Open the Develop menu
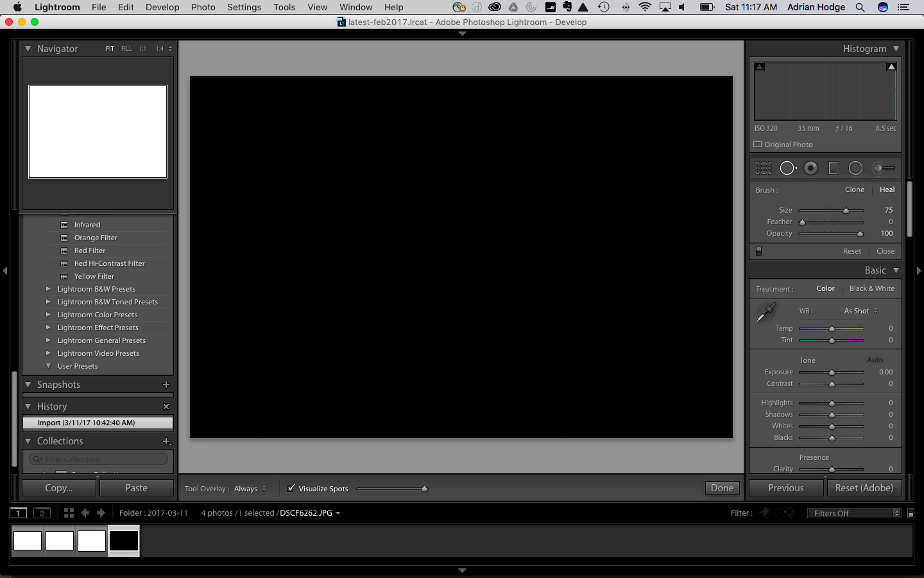Viewport: 924px width, 578px height. point(162,7)
